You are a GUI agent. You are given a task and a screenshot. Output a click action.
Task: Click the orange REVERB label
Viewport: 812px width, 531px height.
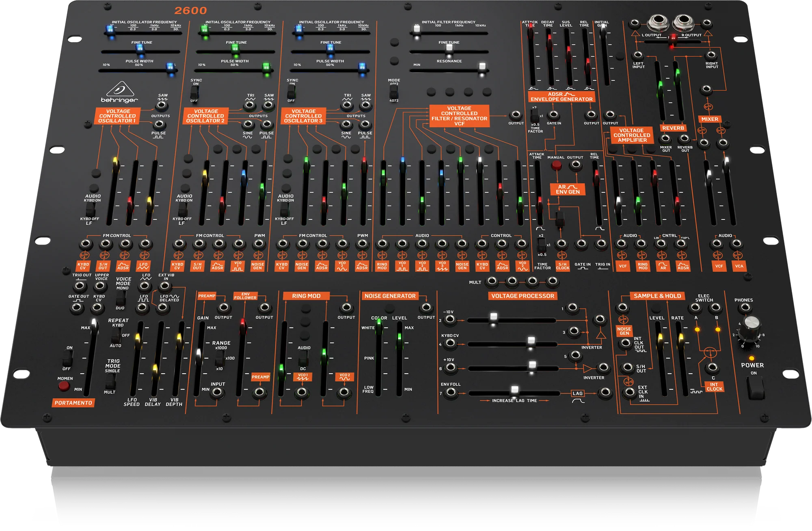(x=673, y=128)
